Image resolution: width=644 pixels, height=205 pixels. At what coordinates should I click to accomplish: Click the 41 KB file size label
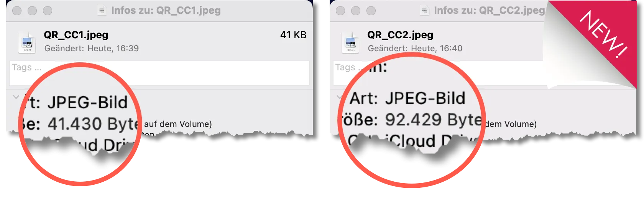click(x=293, y=35)
